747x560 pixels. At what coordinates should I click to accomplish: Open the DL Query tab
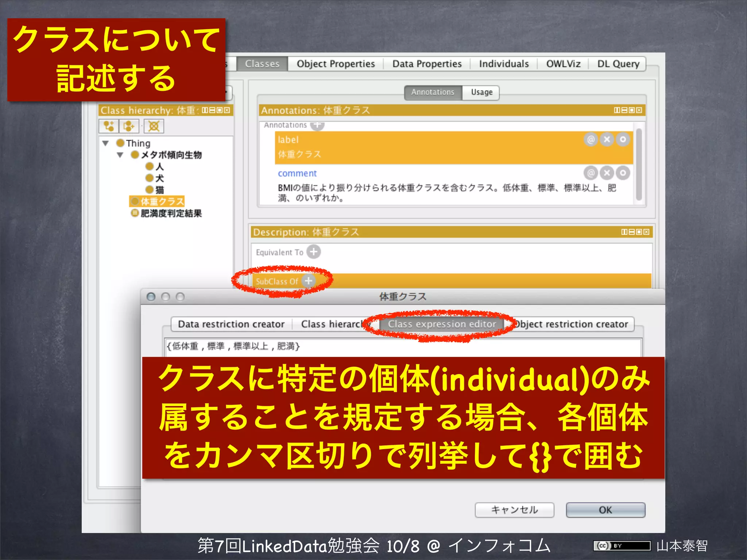point(618,64)
